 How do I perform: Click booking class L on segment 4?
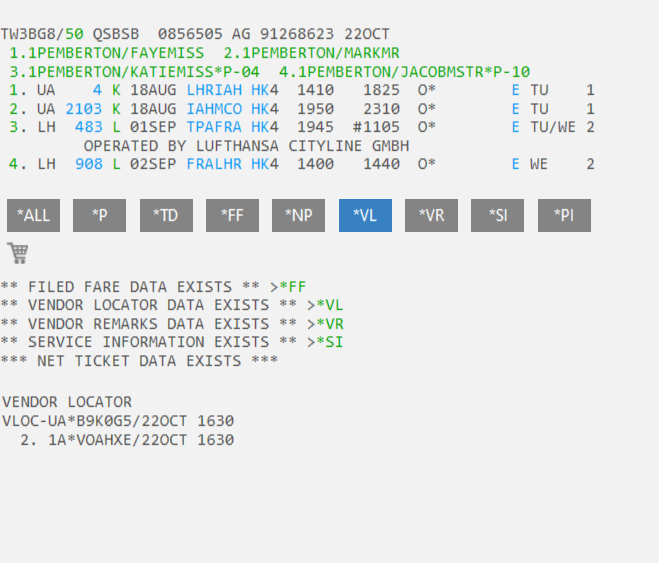pyautogui.click(x=116, y=164)
